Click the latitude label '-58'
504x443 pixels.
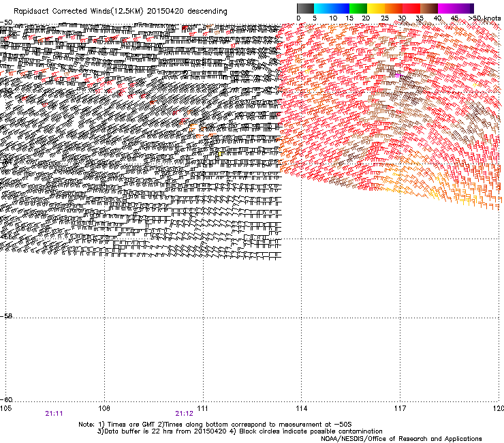click(x=6, y=316)
